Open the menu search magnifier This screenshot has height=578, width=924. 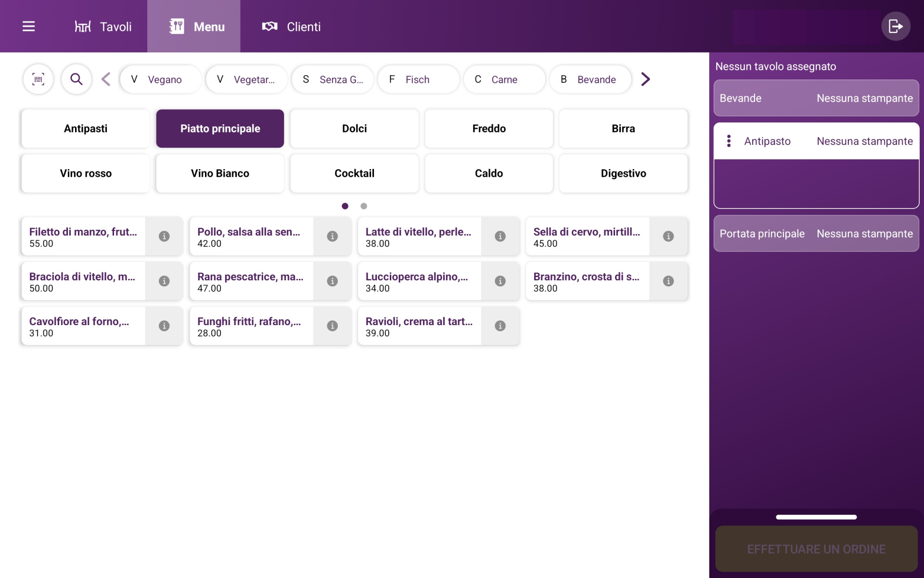[76, 79]
